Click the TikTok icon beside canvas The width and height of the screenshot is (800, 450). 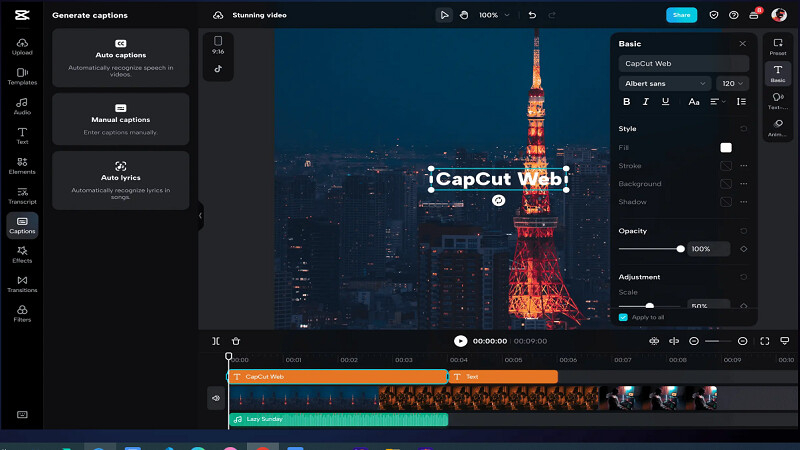coord(218,69)
